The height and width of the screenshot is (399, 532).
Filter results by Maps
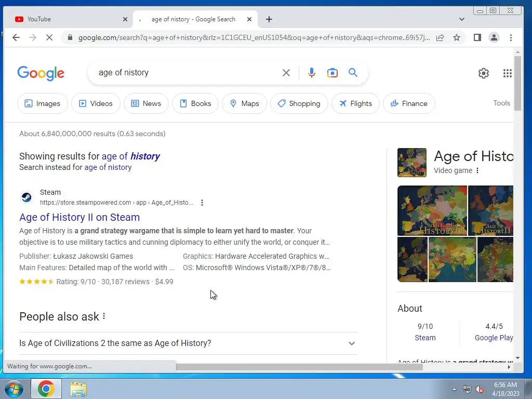click(244, 103)
